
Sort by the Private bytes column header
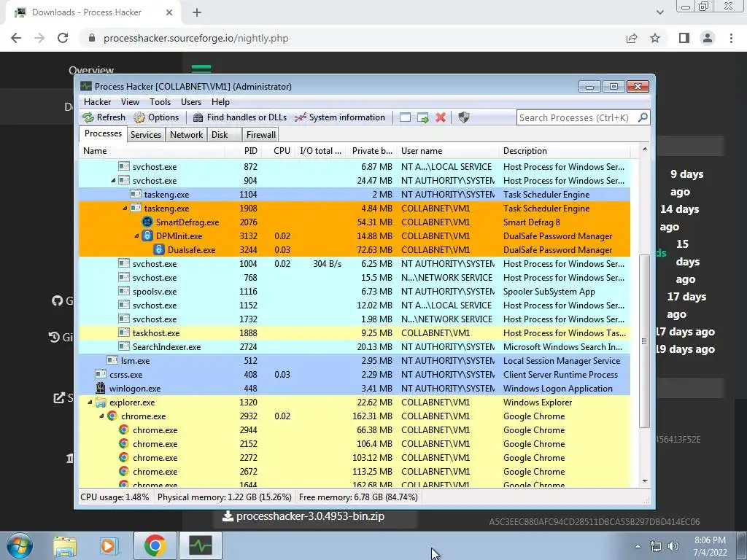tap(371, 151)
